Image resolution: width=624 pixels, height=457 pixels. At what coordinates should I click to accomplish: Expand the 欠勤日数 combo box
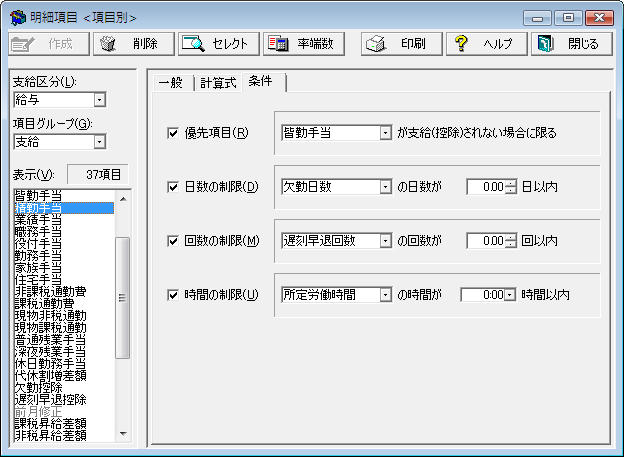[385, 187]
